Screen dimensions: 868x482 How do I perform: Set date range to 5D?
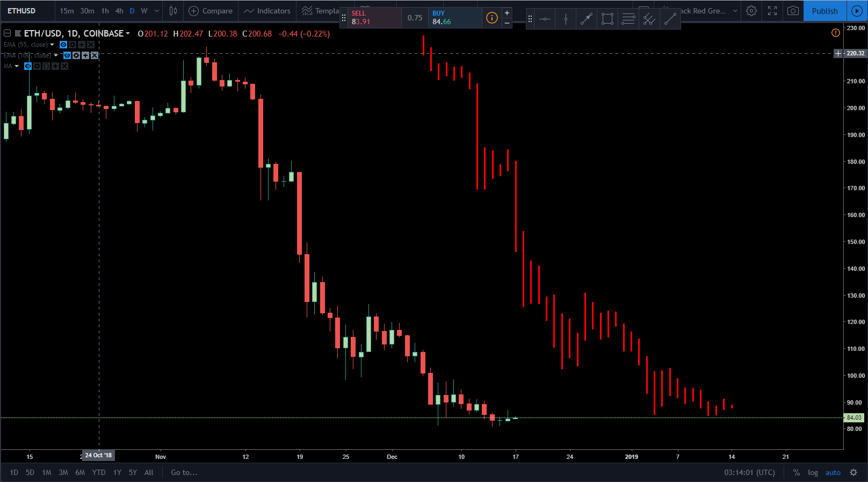[x=30, y=472]
